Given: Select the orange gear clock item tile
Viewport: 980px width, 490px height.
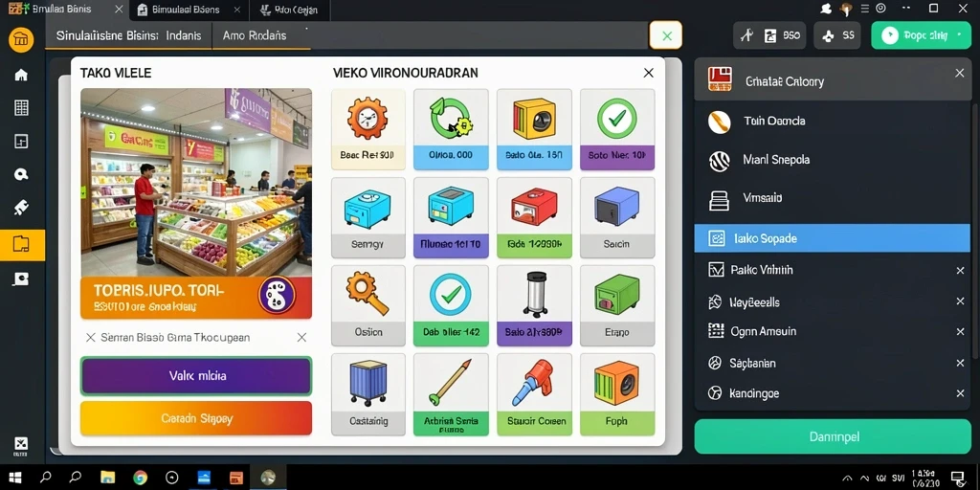Looking at the screenshot, I should [x=368, y=129].
